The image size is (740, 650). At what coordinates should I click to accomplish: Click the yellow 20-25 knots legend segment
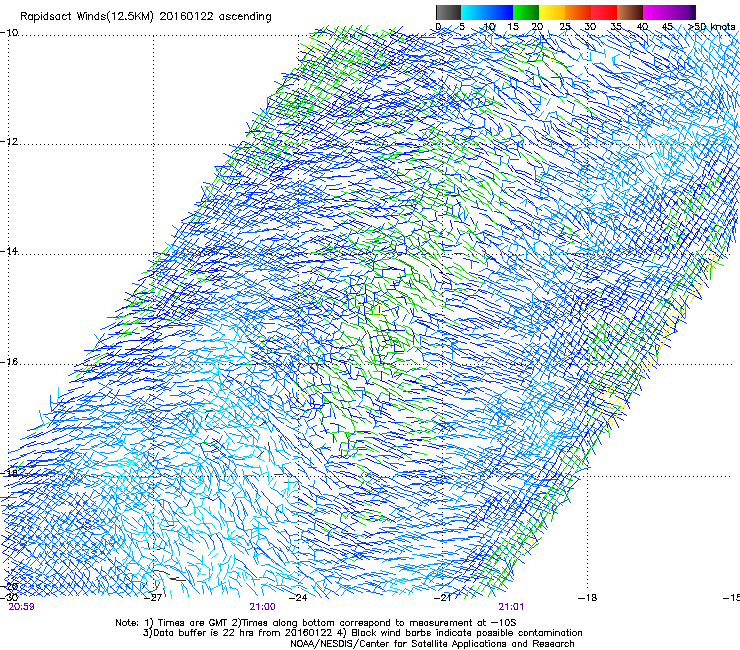(x=552, y=12)
